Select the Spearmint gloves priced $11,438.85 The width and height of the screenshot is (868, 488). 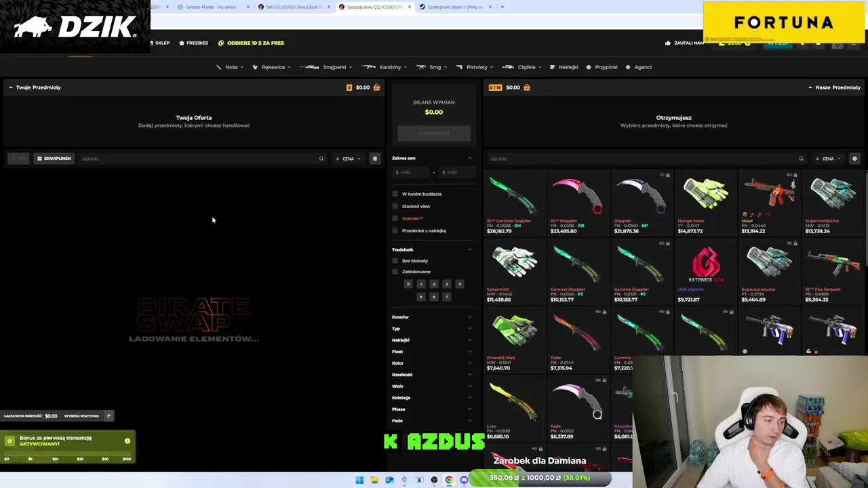click(x=514, y=271)
